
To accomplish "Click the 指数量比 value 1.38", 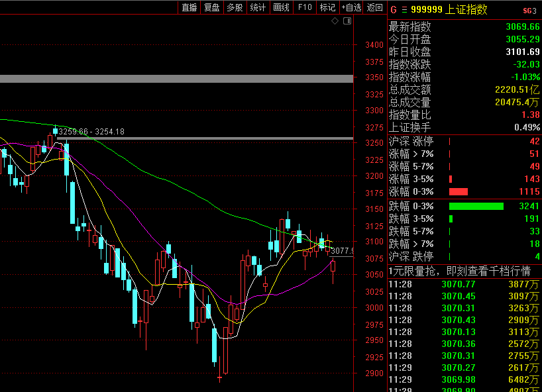I will [x=530, y=115].
